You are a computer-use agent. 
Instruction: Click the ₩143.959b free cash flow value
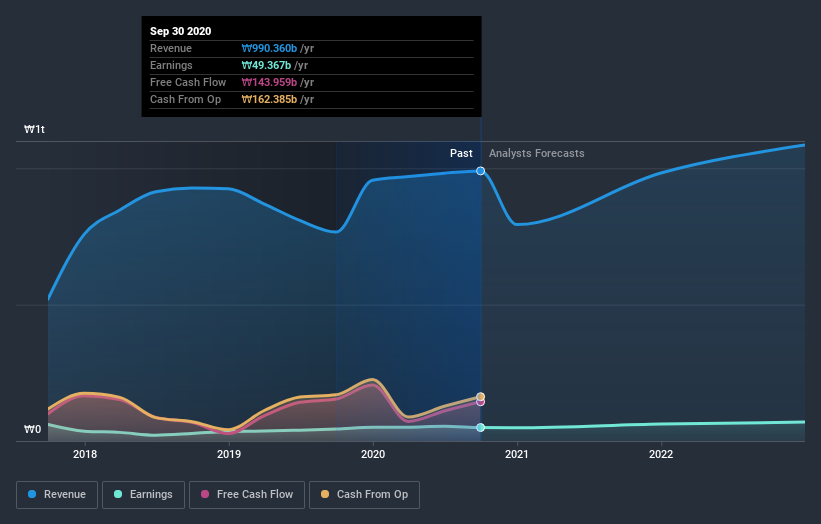269,82
